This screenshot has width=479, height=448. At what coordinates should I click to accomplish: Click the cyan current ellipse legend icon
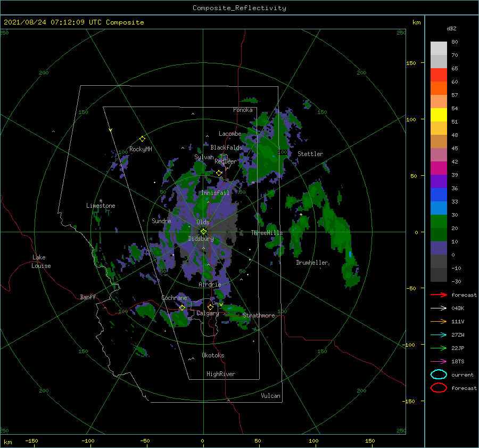439,374
